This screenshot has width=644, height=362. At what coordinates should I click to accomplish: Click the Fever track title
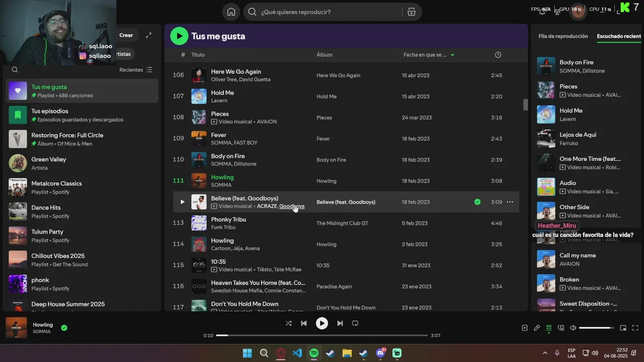click(x=219, y=135)
